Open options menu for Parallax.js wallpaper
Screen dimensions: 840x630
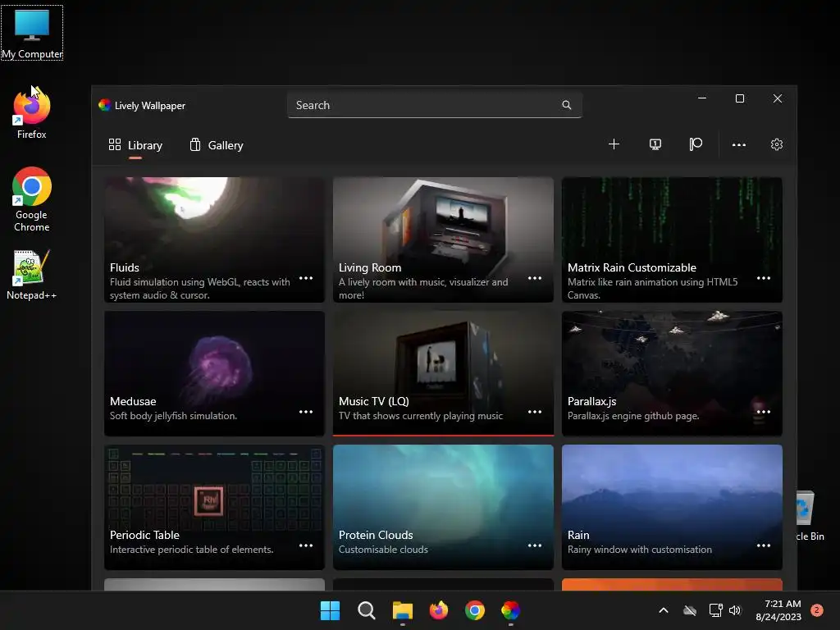(x=764, y=412)
